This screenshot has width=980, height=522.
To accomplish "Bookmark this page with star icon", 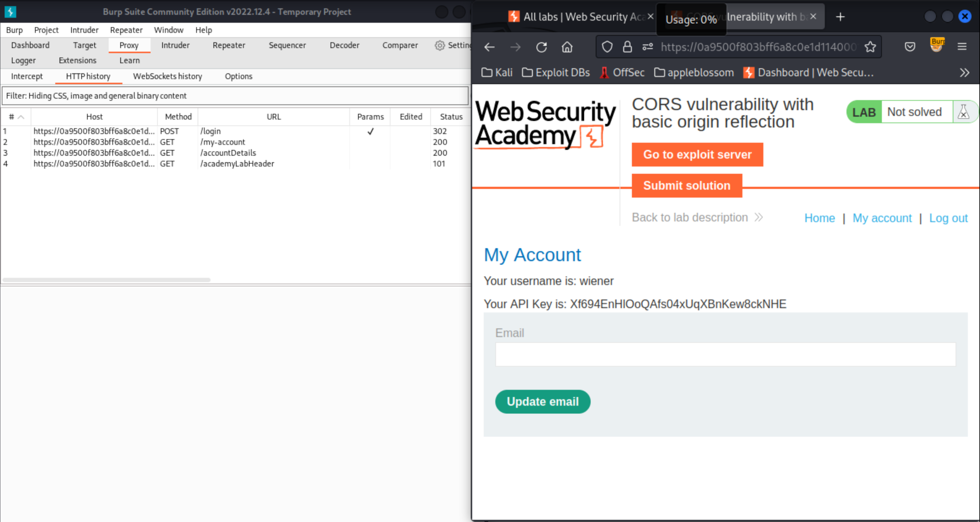I will click(x=871, y=47).
